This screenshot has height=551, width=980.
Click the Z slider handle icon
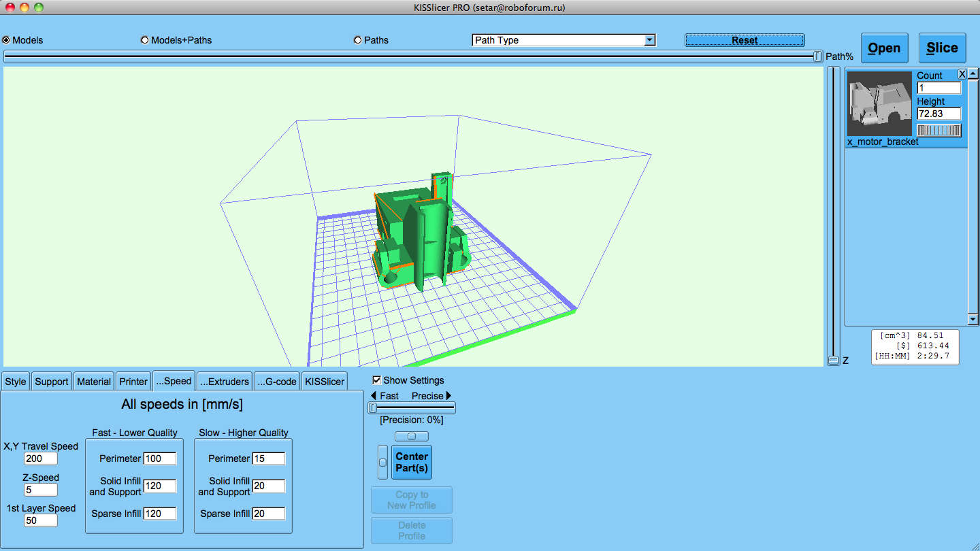point(833,360)
